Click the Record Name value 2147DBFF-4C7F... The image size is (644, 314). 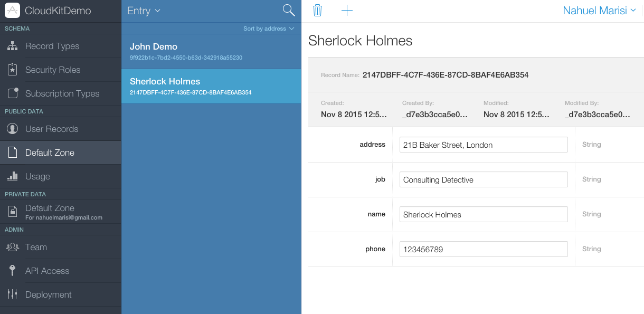[446, 75]
